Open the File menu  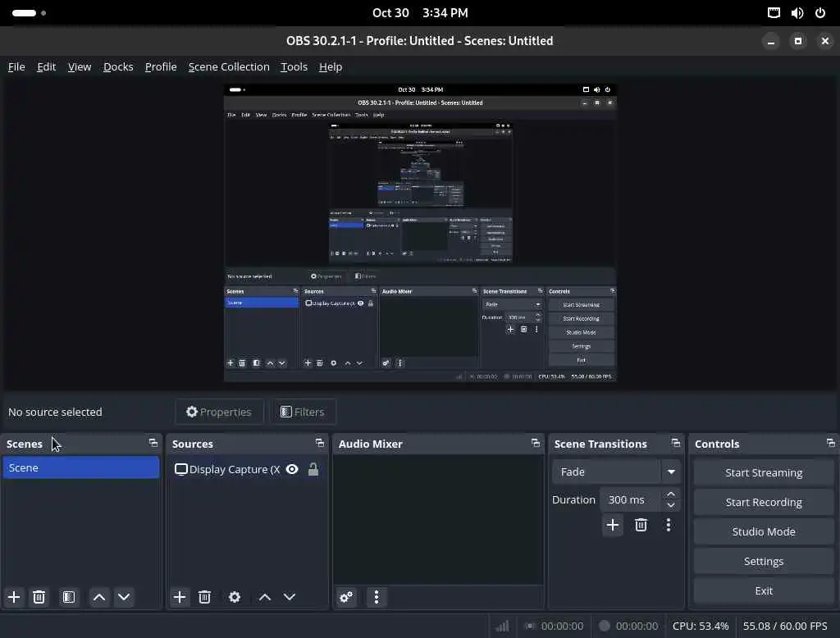(16, 67)
